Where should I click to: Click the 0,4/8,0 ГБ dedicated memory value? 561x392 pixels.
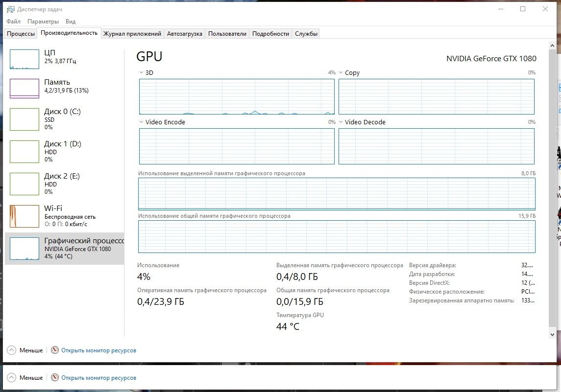point(297,277)
